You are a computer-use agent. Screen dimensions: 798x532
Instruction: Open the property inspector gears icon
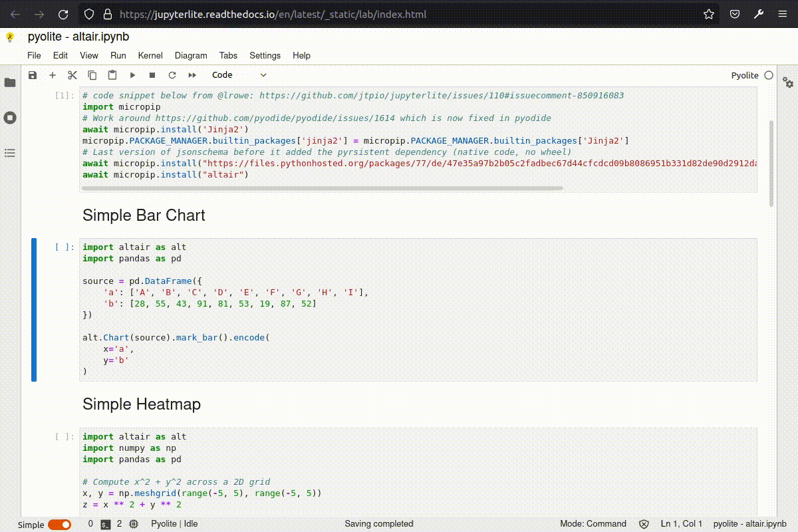[x=788, y=82]
